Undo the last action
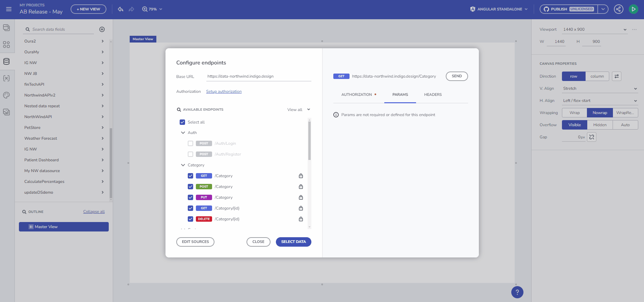Viewport: 644px width, 302px height. (x=121, y=9)
